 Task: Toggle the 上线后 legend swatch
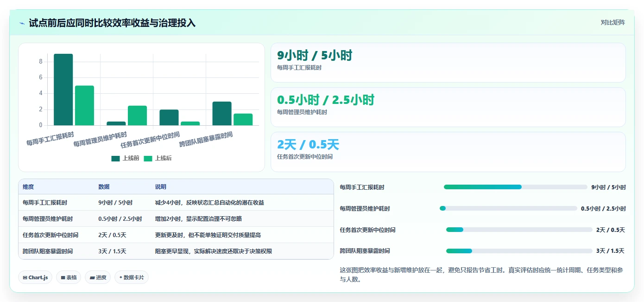(x=148, y=159)
